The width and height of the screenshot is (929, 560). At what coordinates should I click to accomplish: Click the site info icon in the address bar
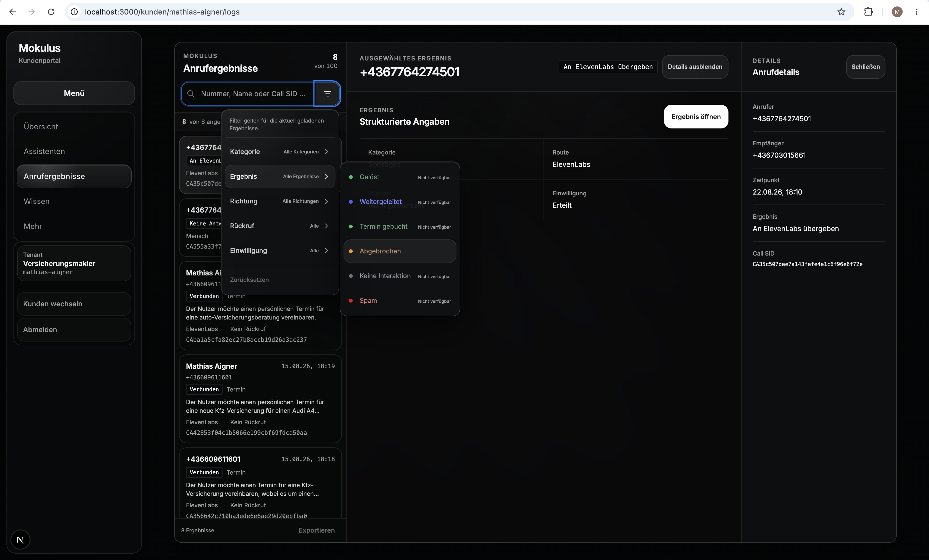pyautogui.click(x=74, y=12)
